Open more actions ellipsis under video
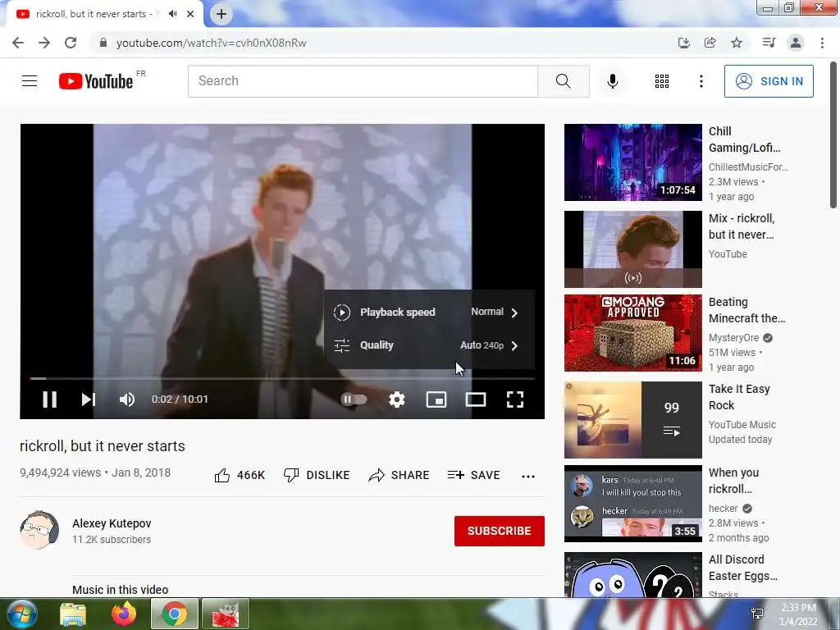Viewport: 840px width, 630px height. (528, 477)
